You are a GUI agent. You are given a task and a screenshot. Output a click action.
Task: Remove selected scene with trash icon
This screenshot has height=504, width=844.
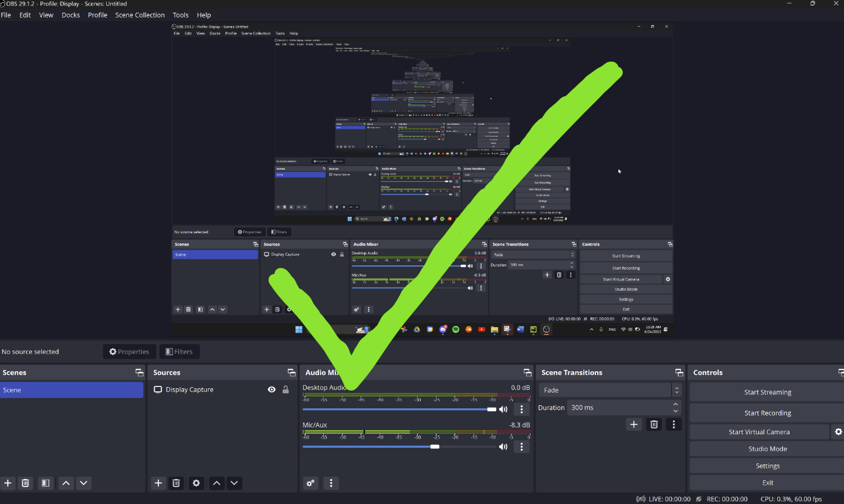tap(25, 483)
